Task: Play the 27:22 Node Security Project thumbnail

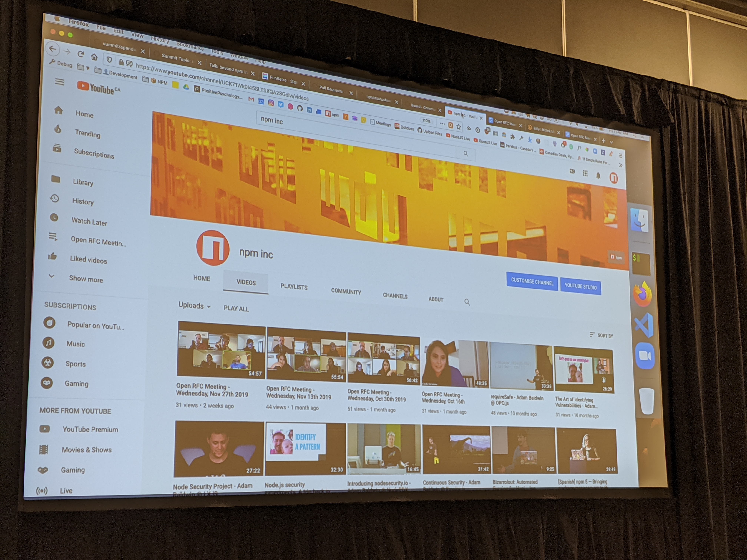Action: [219, 449]
